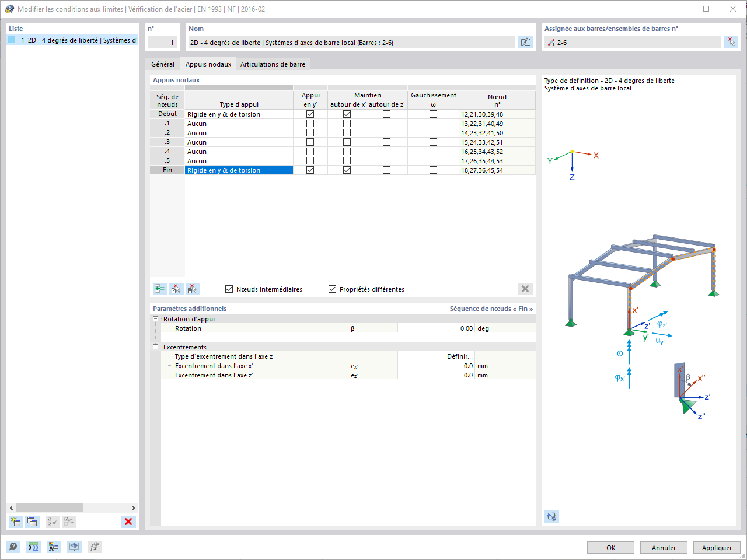Open the Articulations de barre tab
Screen dimensions: 747x560
[273, 64]
